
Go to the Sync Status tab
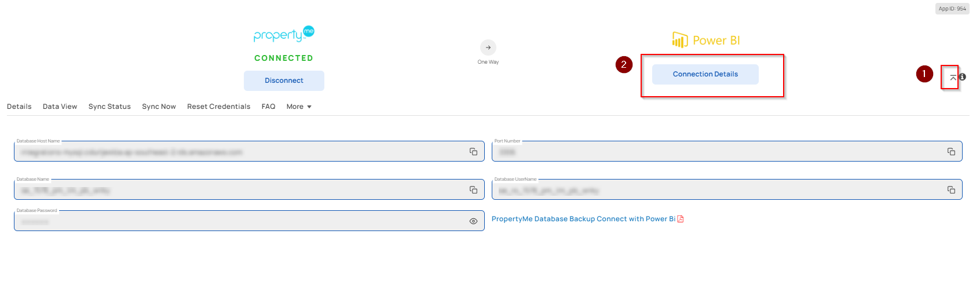(x=109, y=107)
